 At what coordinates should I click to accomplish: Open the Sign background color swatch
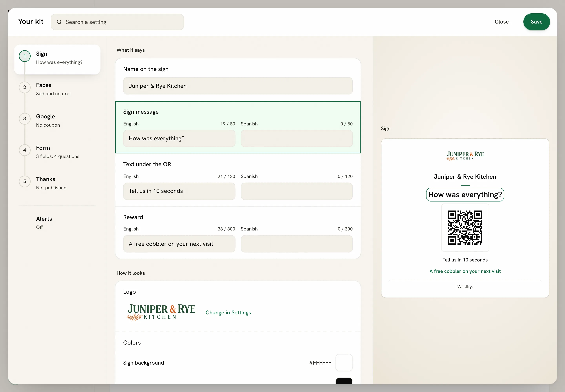[x=344, y=363]
